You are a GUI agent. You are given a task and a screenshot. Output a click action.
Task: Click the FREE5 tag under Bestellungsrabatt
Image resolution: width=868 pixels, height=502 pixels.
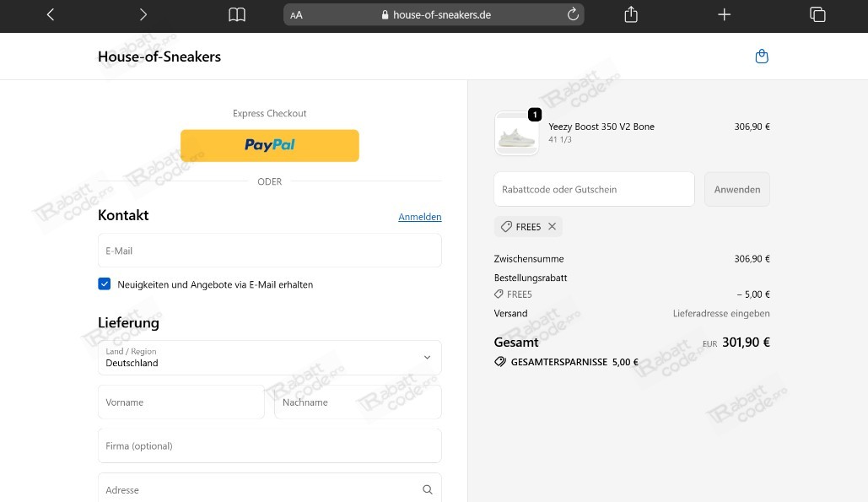tap(513, 294)
